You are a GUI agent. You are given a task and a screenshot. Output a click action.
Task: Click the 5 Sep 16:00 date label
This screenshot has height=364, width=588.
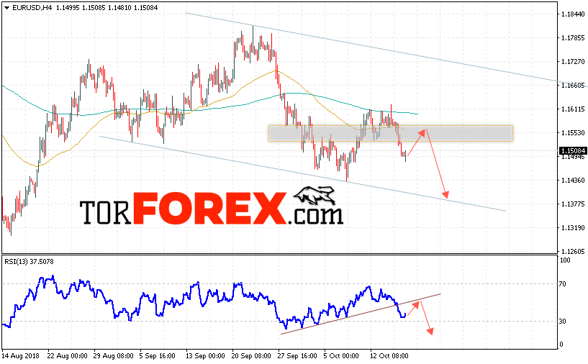point(157,356)
